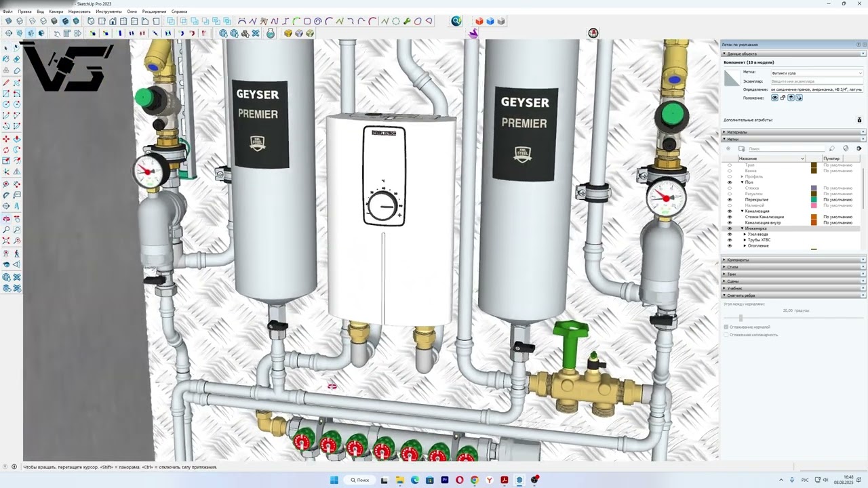
Task: Open the Правка menu
Action: point(24,12)
